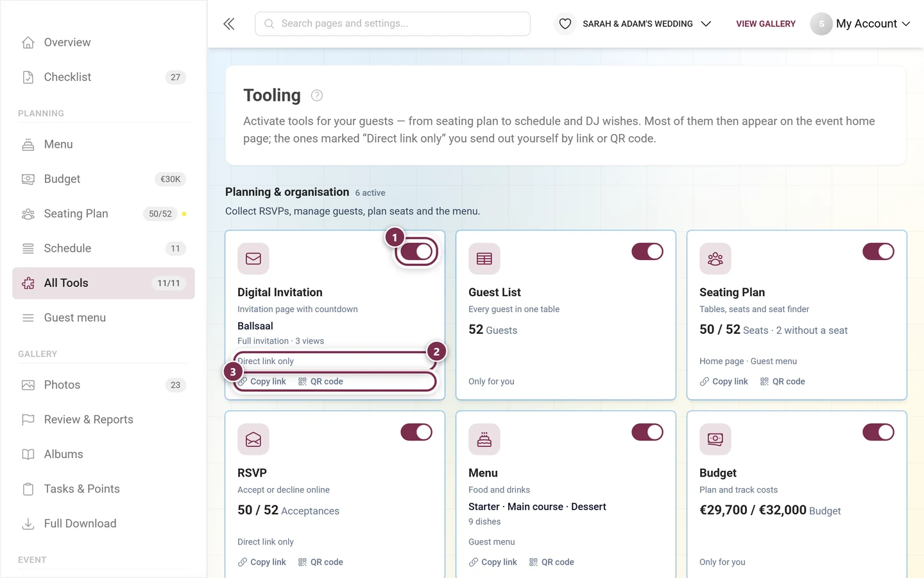Copy link for Digital Invitation
This screenshot has height=578, width=924.
(x=262, y=381)
